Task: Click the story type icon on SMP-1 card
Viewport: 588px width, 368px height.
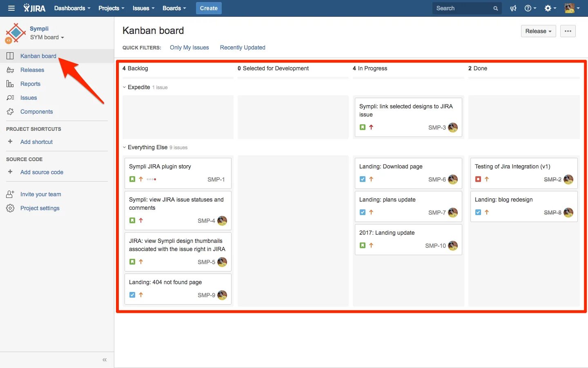Action: pyautogui.click(x=132, y=179)
